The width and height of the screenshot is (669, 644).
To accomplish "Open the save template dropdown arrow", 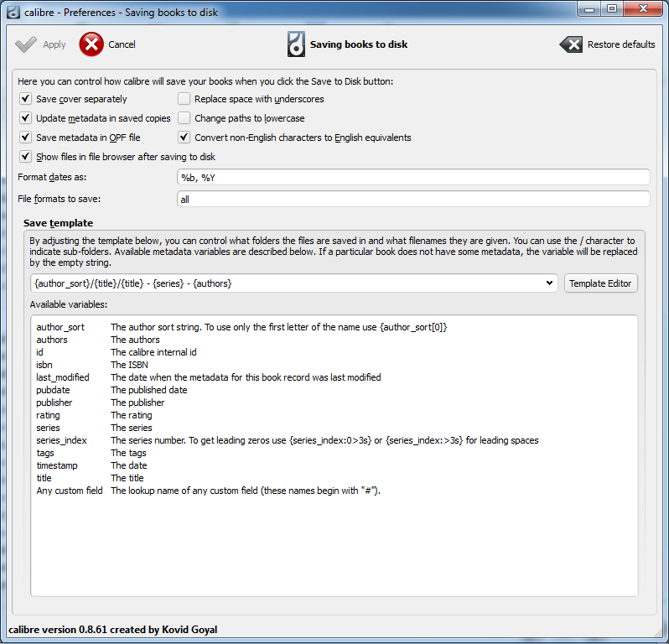I will point(549,283).
